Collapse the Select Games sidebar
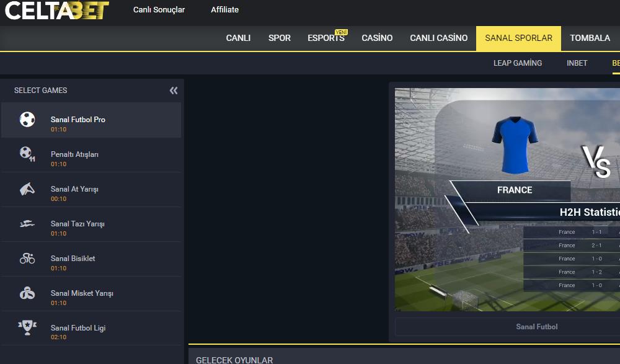The image size is (620, 364). (174, 91)
